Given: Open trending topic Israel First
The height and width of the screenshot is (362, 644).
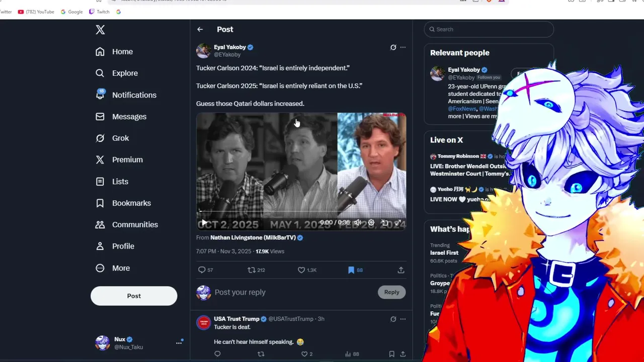Looking at the screenshot, I should [444, 253].
